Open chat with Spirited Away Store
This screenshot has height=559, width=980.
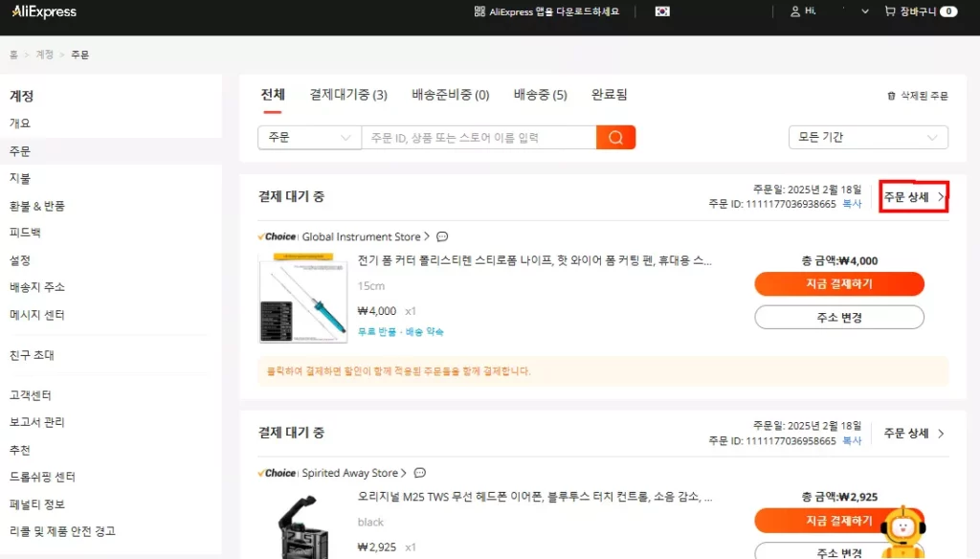point(419,472)
